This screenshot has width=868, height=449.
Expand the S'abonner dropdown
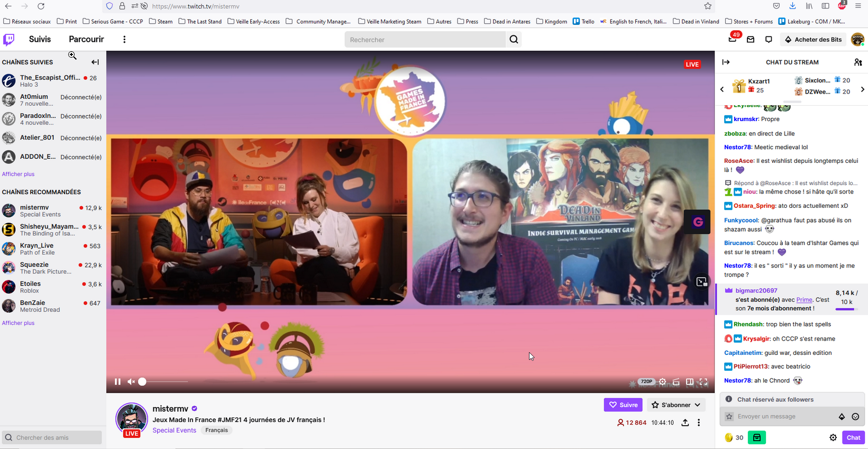pos(676,405)
